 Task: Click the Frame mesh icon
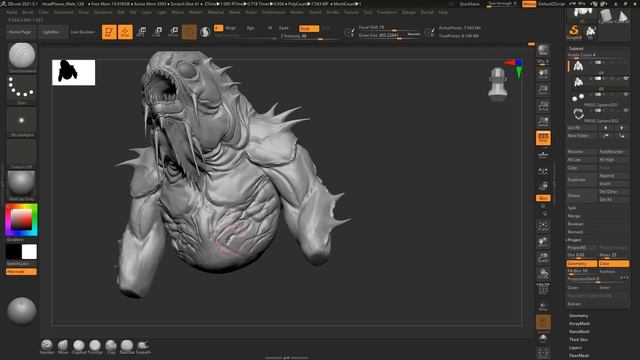pyautogui.click(x=543, y=226)
